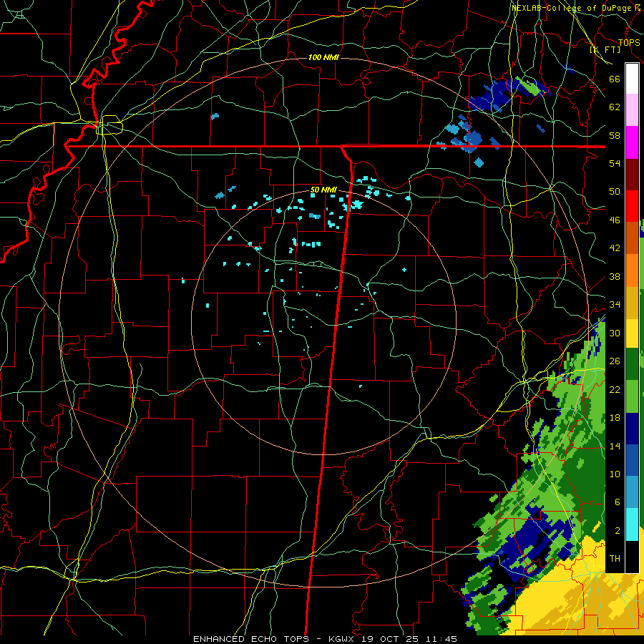Viewport: 644px width, 644px height.
Task: Click the black TH legend swatch
Action: (632, 557)
